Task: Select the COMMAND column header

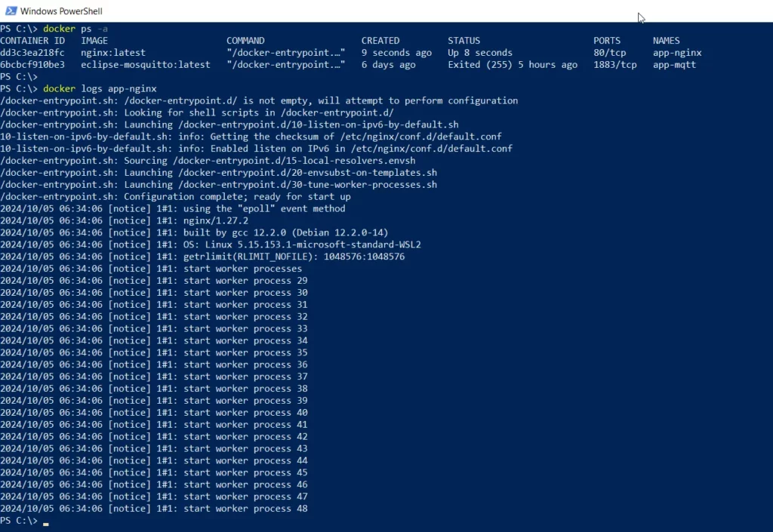Action: pyautogui.click(x=245, y=41)
